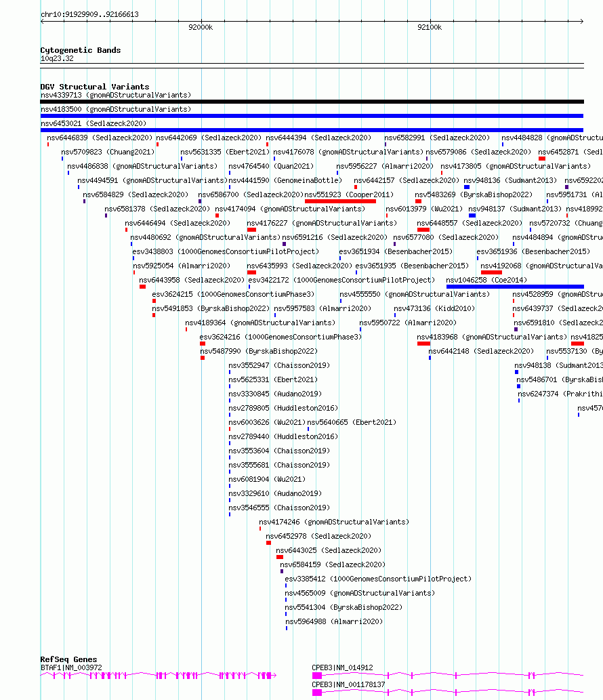The image size is (603, 700).
Task: Select nsv4486838 (gnomADStructuralVariants) label
Action: 142,167
